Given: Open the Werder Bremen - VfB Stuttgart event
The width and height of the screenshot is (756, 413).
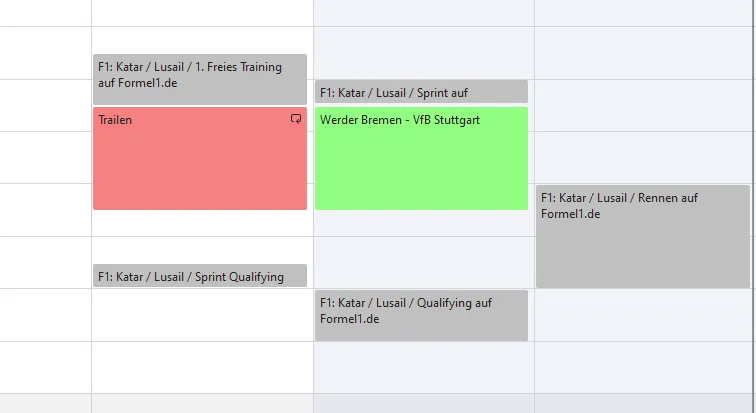Looking at the screenshot, I should pos(421,159).
